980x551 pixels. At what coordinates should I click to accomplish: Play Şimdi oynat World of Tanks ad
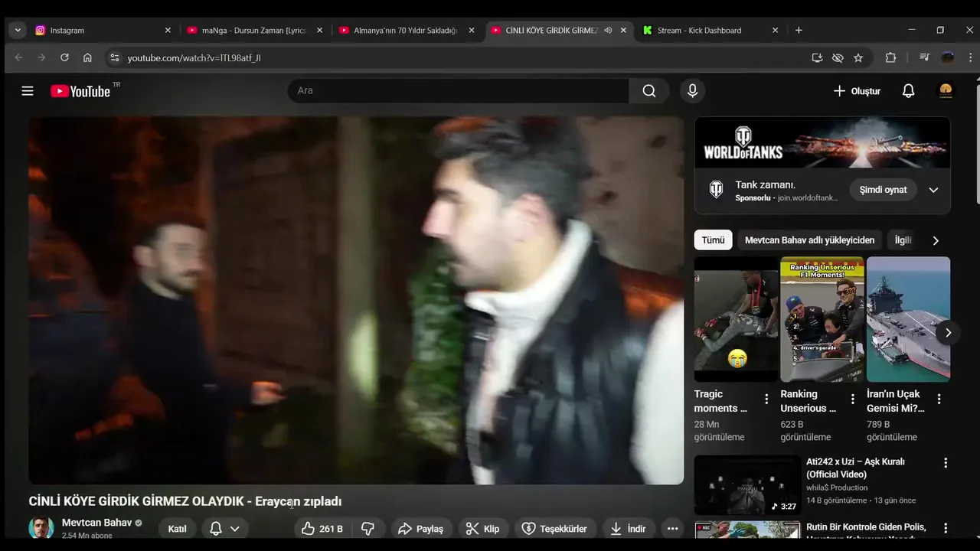coord(883,190)
